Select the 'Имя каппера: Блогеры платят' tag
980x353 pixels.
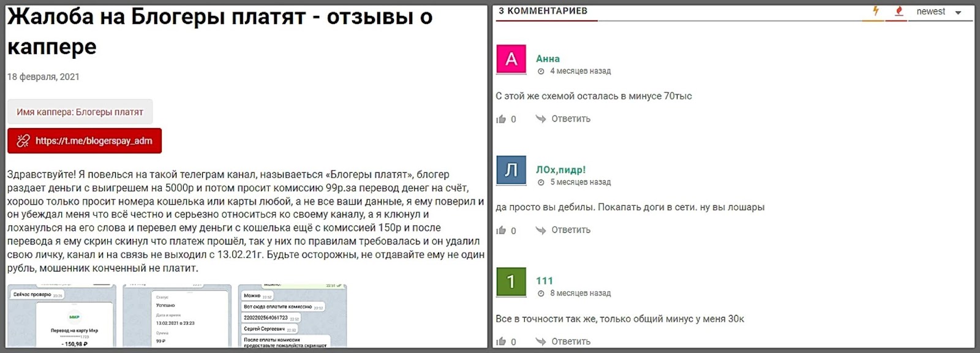[80, 112]
